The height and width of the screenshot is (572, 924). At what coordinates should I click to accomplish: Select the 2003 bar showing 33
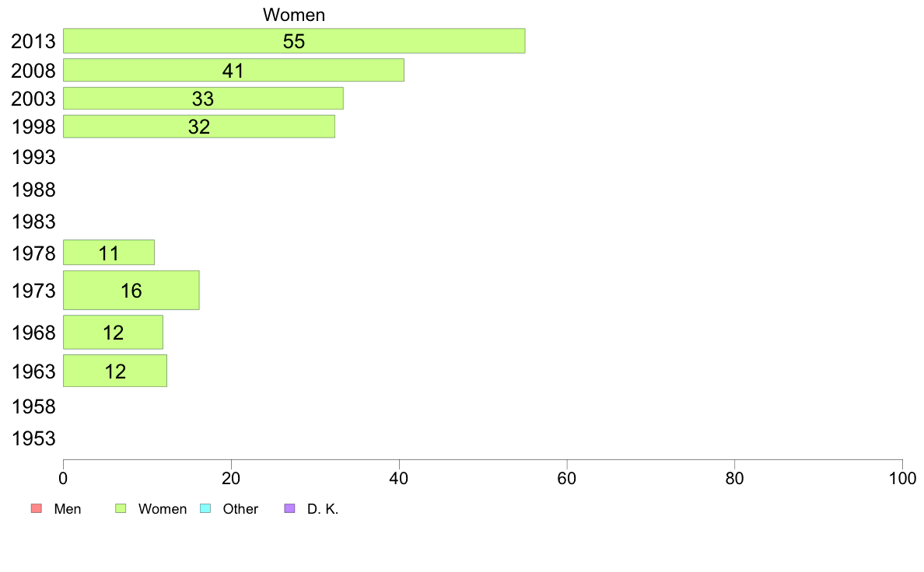(x=203, y=99)
